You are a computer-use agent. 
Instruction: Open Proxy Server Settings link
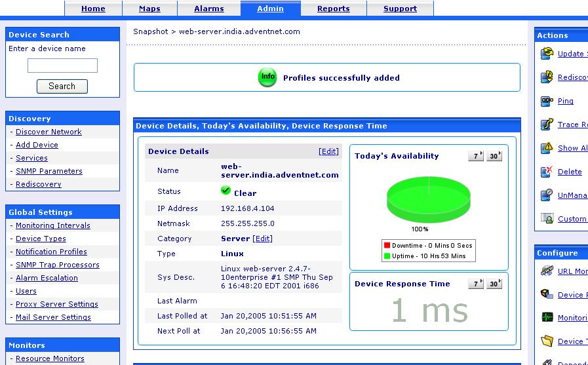[56, 304]
